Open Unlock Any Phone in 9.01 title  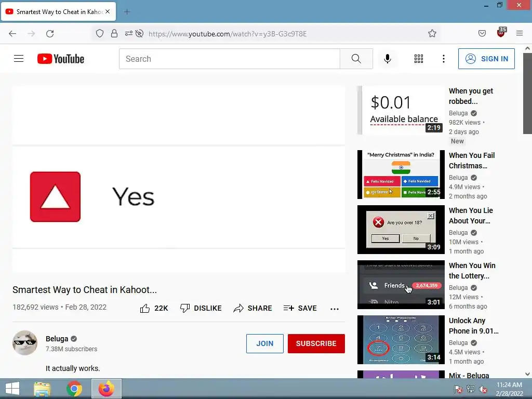pyautogui.click(x=474, y=326)
